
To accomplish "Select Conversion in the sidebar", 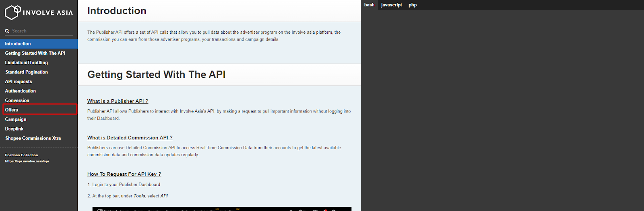I will [x=17, y=100].
